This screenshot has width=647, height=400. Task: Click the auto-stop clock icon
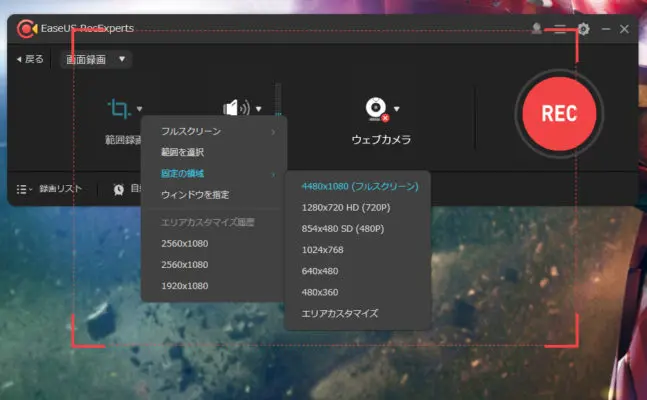118,188
